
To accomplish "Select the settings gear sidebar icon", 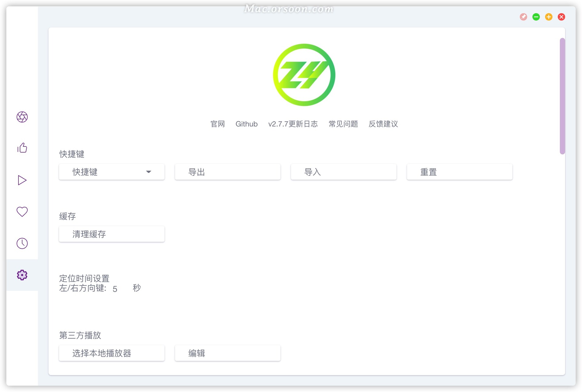I will pos(22,275).
